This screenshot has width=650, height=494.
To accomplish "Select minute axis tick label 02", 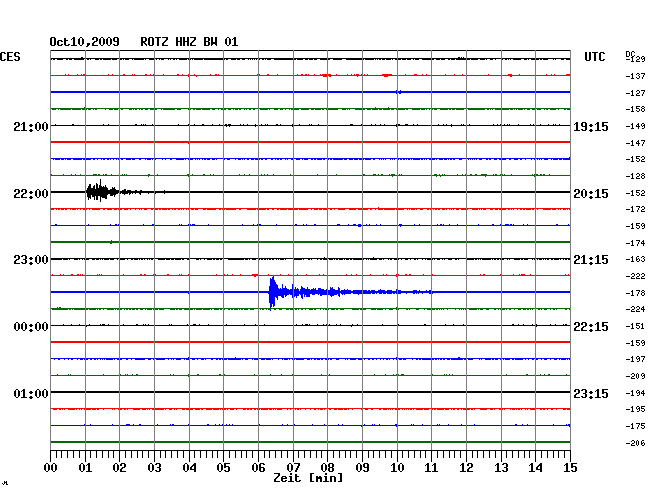I will click(119, 468).
